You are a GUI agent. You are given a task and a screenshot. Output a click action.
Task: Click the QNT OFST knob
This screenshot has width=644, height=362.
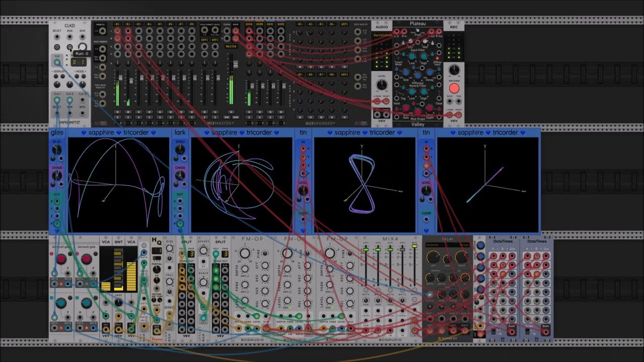tap(118, 302)
